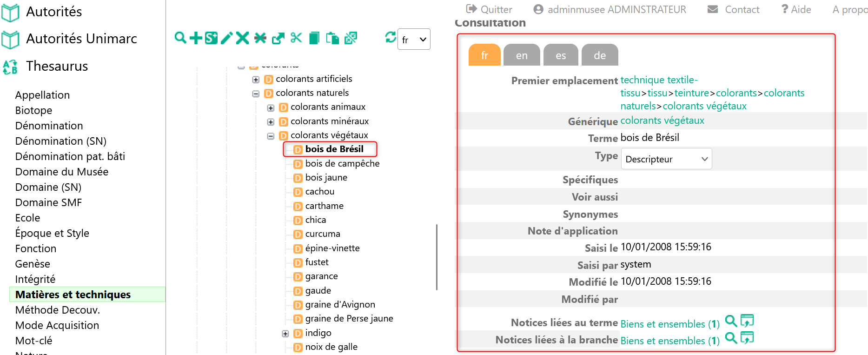Click the colorants végétaux generic link

tap(662, 121)
